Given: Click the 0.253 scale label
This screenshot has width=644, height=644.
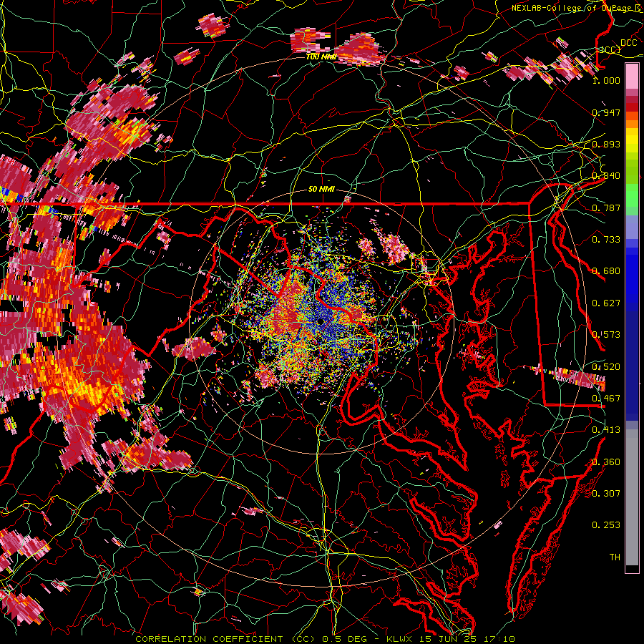Looking at the screenshot, I should pos(606,525).
